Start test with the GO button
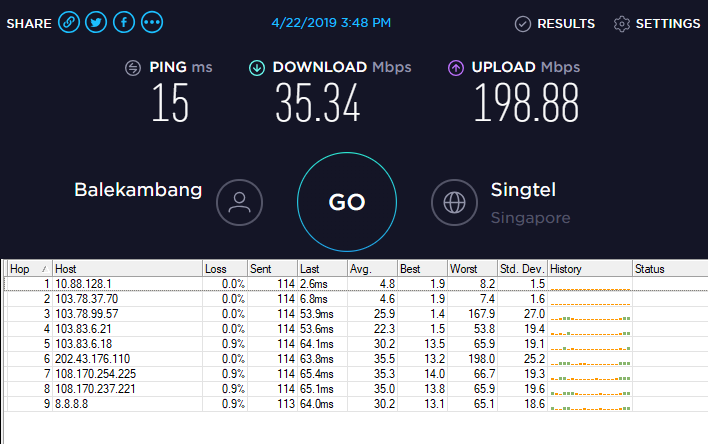 347,202
